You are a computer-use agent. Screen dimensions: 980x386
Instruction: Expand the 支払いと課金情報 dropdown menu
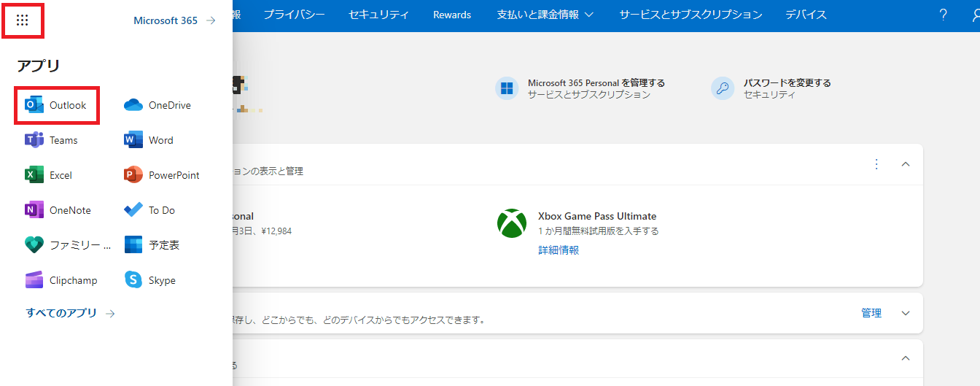click(545, 15)
